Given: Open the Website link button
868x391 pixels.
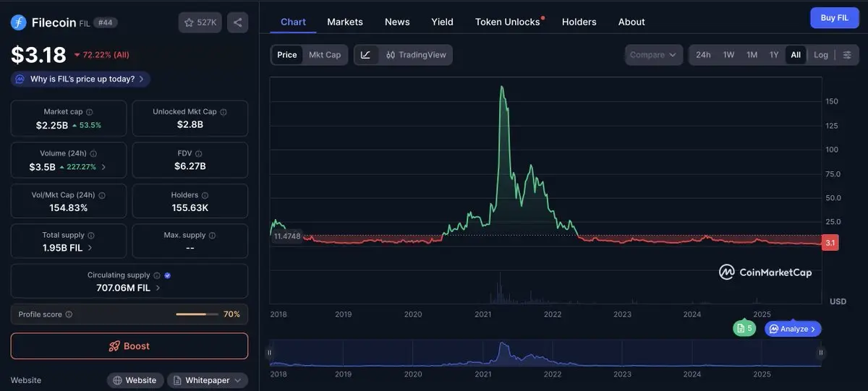Looking at the screenshot, I should [135, 380].
